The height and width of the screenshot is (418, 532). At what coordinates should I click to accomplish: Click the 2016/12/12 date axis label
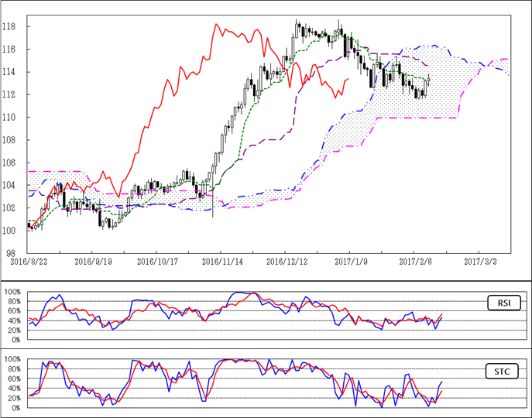click(x=285, y=262)
